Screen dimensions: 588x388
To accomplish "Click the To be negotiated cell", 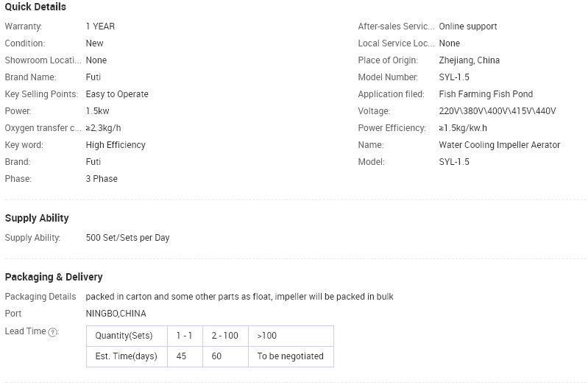I will click(x=291, y=356).
